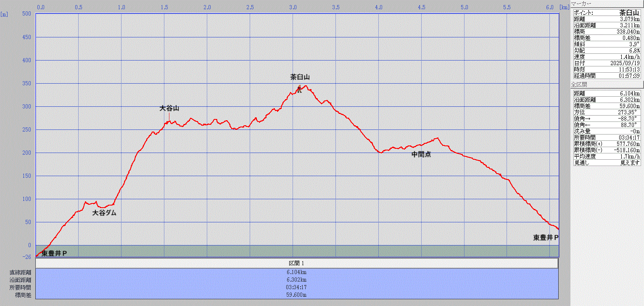Select the 大谷山 waypoint label
The image size is (644, 306).
[169, 108]
